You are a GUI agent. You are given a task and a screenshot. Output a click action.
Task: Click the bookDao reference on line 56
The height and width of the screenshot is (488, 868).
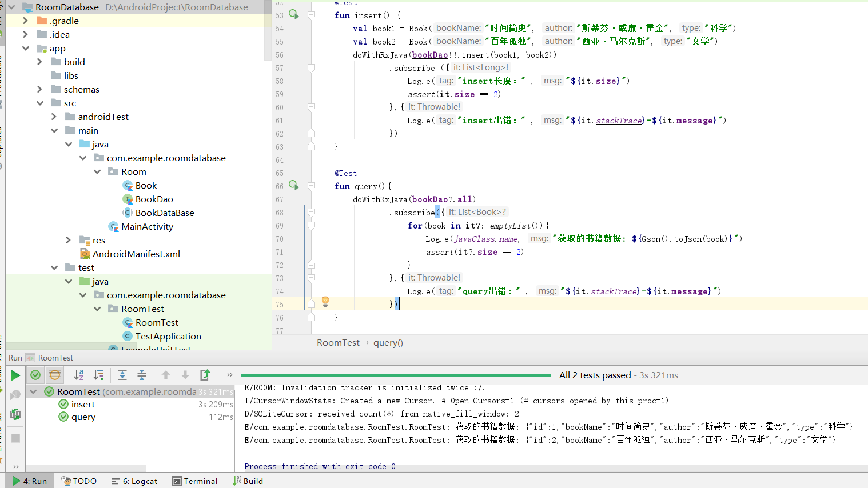(430, 55)
